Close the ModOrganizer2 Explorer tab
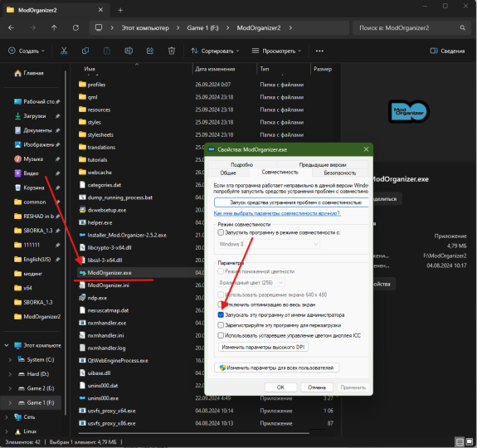 click(x=100, y=10)
